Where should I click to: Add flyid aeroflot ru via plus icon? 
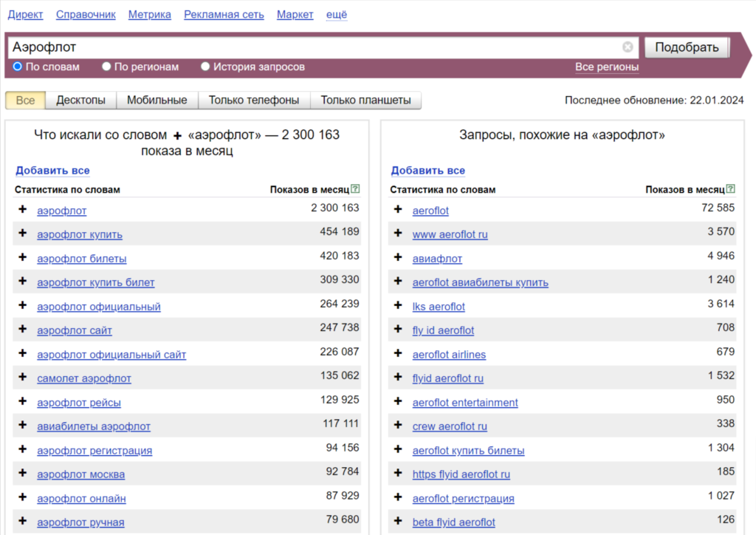(398, 377)
